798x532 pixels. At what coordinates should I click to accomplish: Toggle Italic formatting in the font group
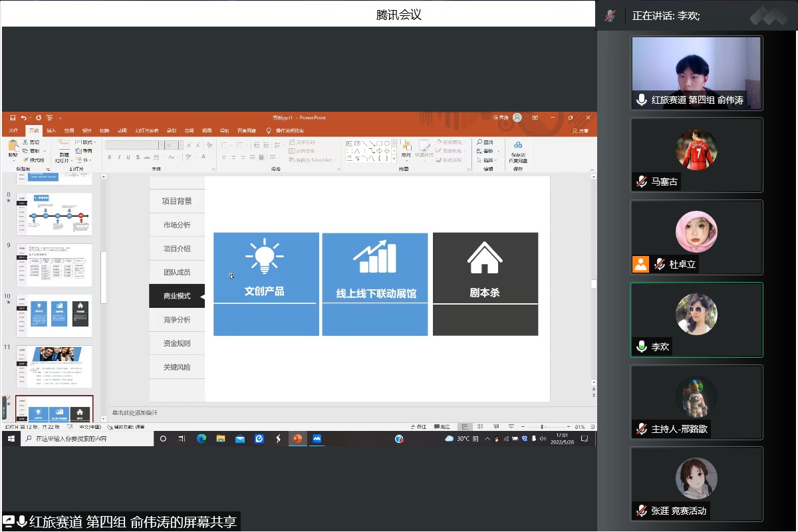coord(119,158)
